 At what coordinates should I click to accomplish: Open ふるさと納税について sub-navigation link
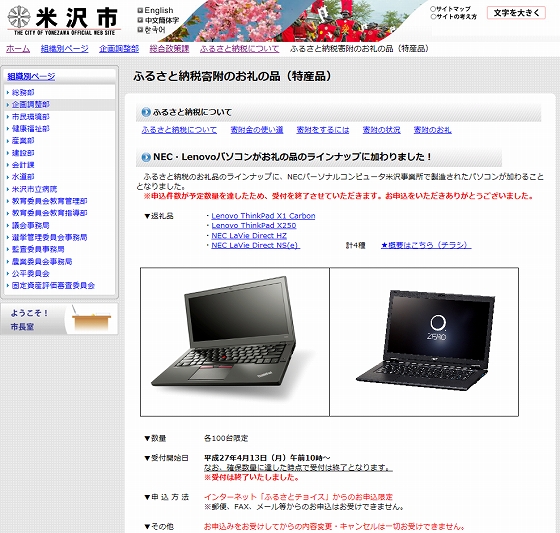(x=179, y=130)
